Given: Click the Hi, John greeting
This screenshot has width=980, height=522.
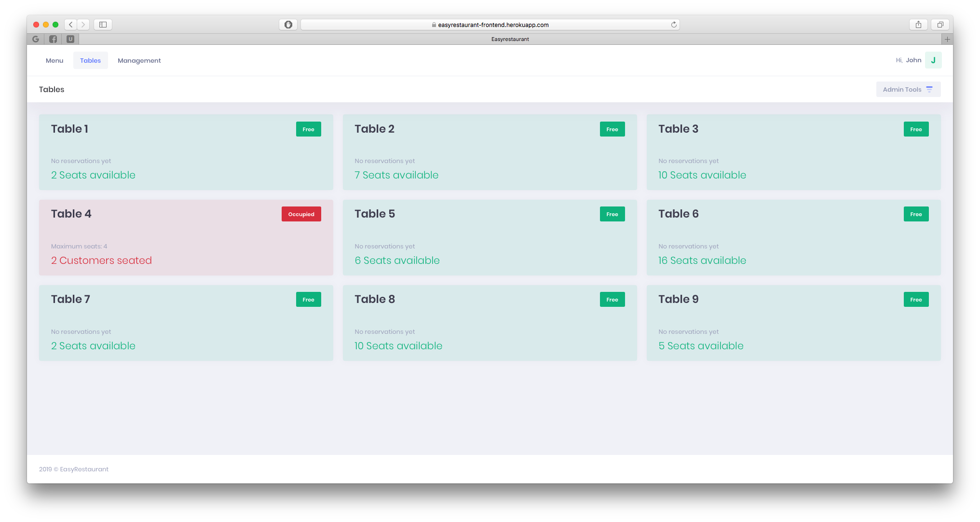Looking at the screenshot, I should click(909, 60).
